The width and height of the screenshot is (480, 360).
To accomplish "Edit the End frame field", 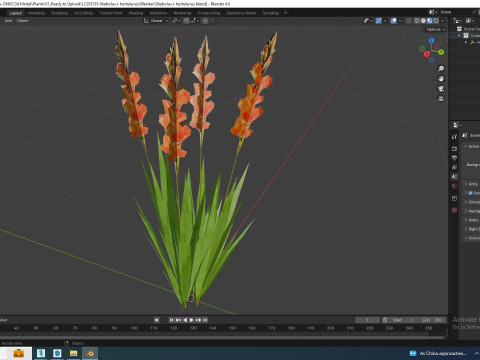I will 432,320.
